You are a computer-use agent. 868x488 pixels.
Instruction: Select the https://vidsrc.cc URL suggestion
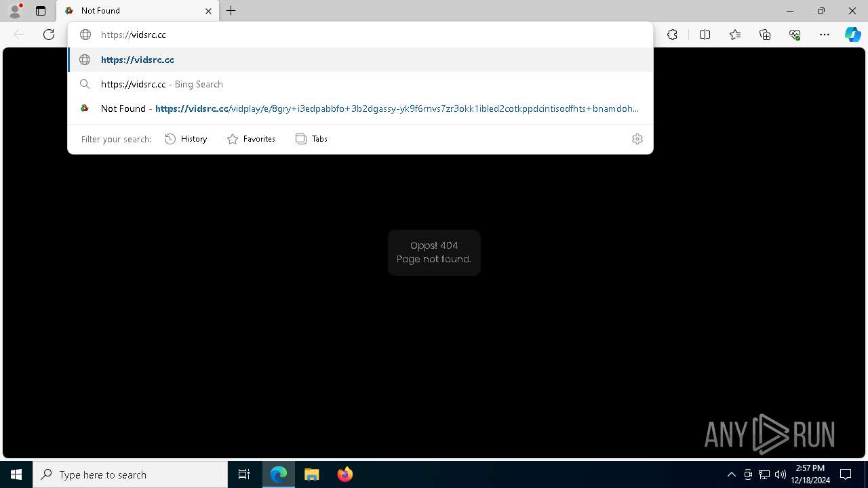click(360, 60)
